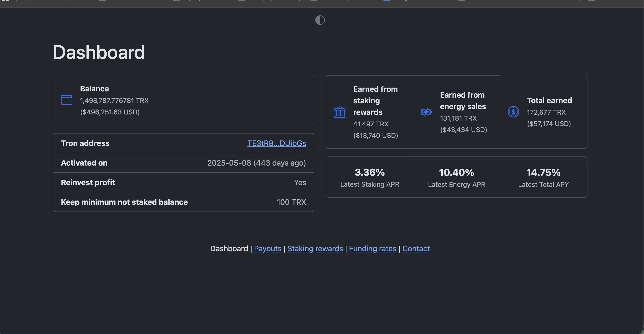Select the Yes value for Reinvest profit
Image resolution: width=644 pixels, height=334 pixels.
point(300,183)
